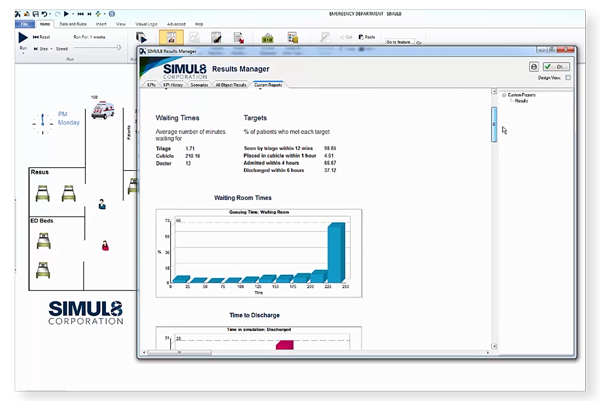Click the red staff person icon
The image size is (600, 401).
click(x=105, y=246)
